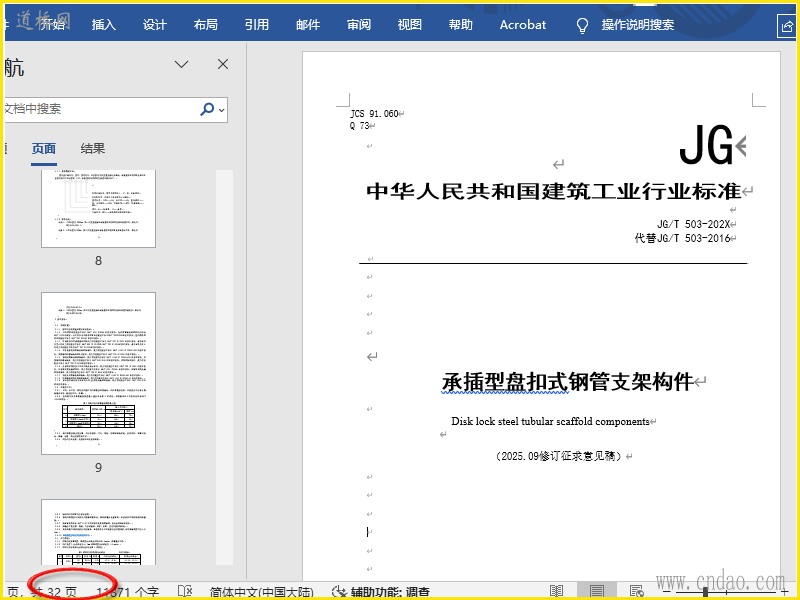Select the page thumbnail below page 9

tap(98, 532)
